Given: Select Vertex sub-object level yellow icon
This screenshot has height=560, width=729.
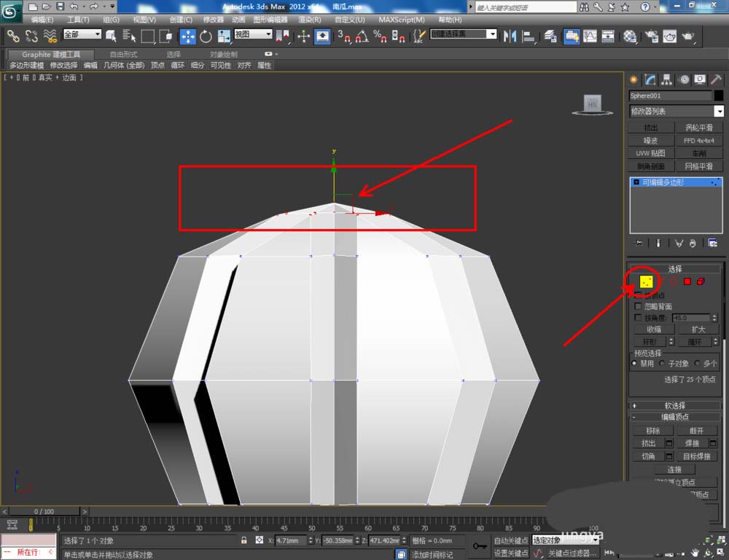Looking at the screenshot, I should click(646, 281).
